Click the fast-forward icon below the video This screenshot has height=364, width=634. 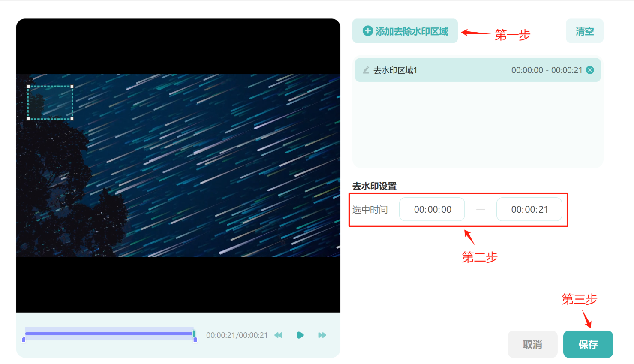click(322, 335)
